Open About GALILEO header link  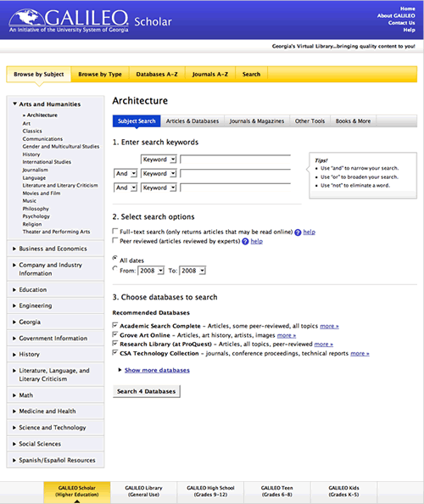(x=396, y=16)
